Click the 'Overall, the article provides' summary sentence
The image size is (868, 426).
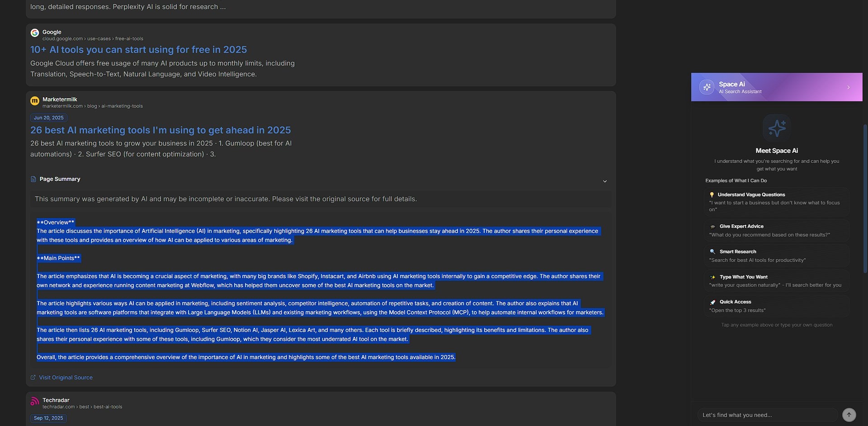tap(246, 357)
